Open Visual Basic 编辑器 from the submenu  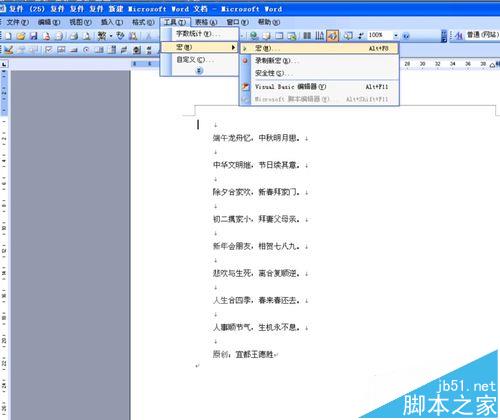click(x=319, y=87)
